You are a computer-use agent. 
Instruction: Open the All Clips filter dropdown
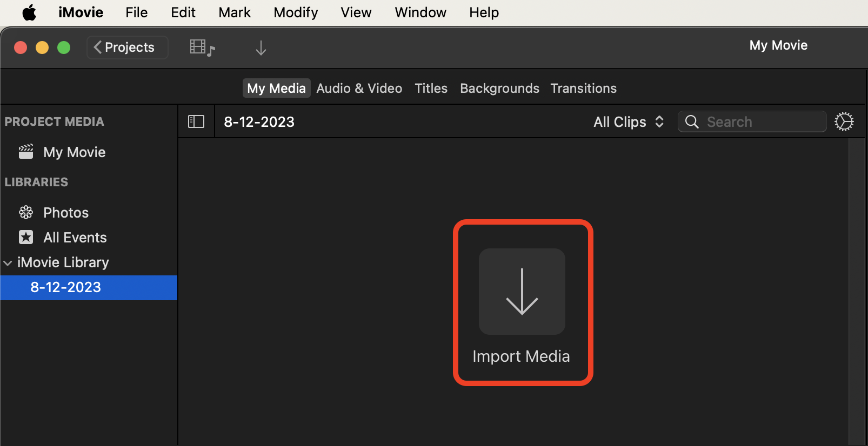click(629, 122)
